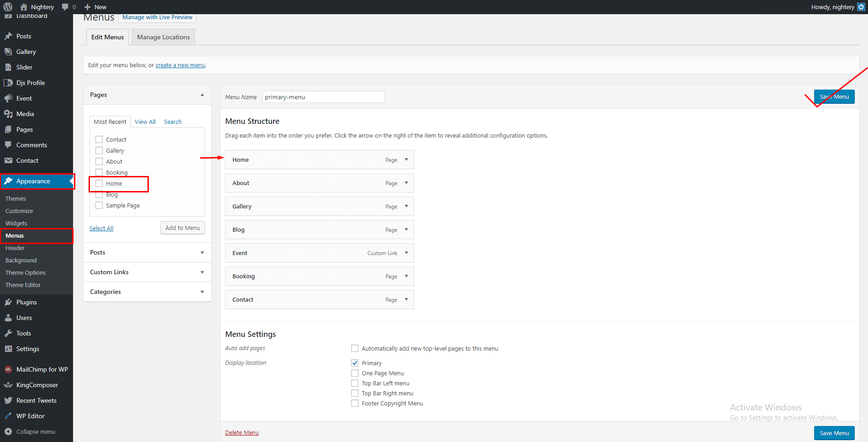Open the Gallery sidebar icon
The image size is (868, 442).
pyautogui.click(x=8, y=52)
